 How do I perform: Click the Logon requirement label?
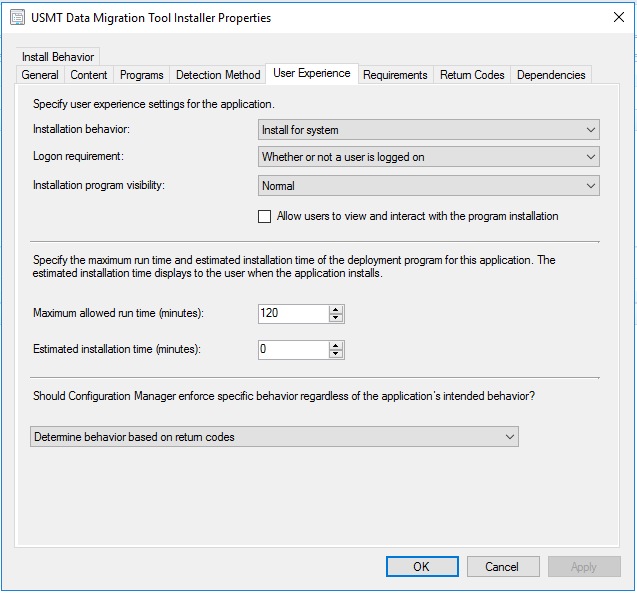tap(78, 156)
